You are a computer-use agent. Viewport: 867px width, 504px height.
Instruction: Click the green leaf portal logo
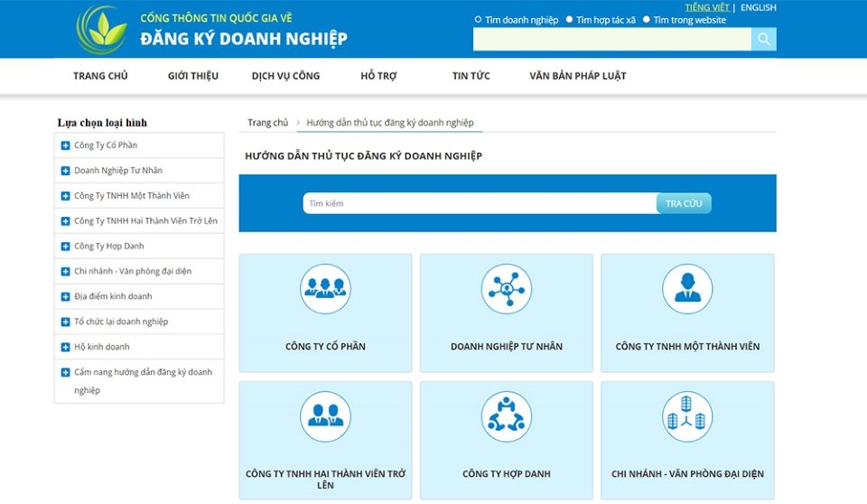click(102, 30)
